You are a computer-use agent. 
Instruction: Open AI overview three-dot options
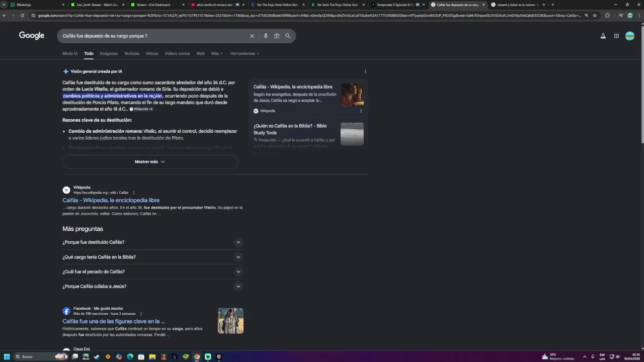click(x=365, y=71)
